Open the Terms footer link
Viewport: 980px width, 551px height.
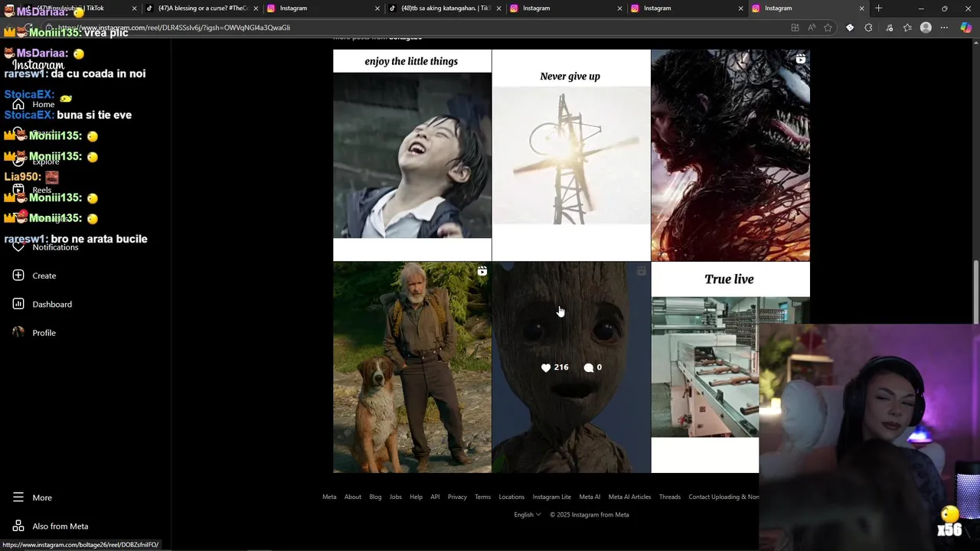pyautogui.click(x=482, y=497)
